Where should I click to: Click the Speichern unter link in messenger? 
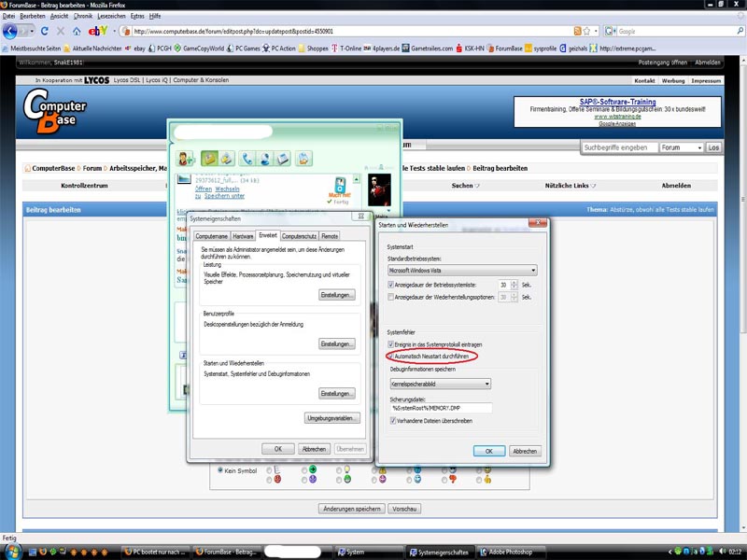[224, 196]
